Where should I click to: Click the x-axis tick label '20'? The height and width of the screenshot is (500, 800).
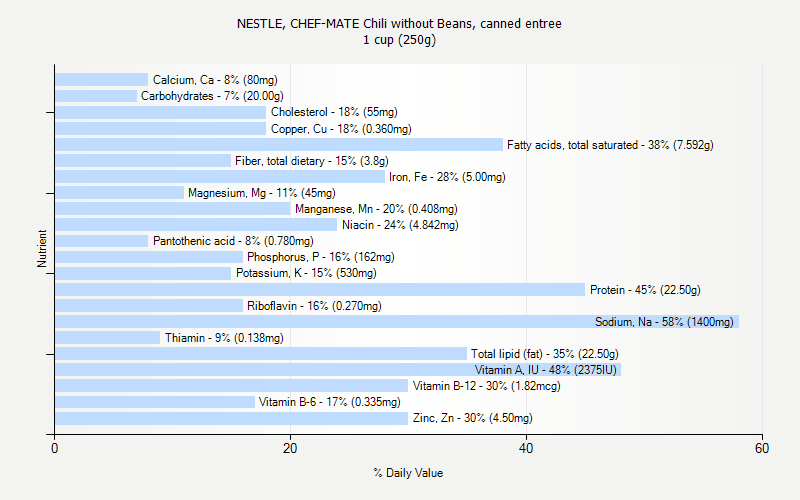290,448
